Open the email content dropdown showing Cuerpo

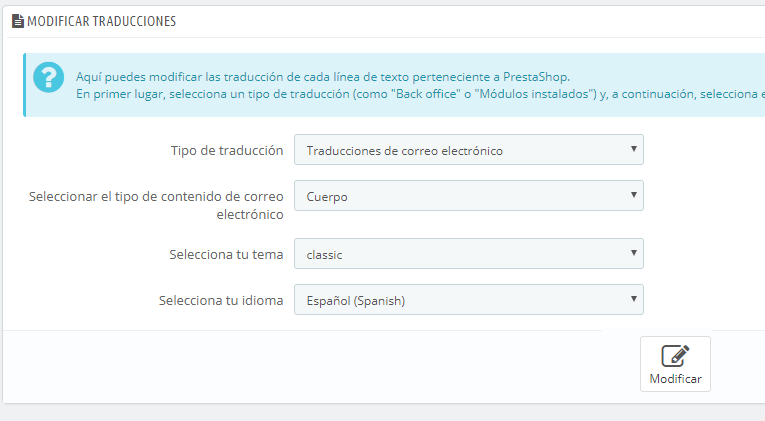coord(468,196)
